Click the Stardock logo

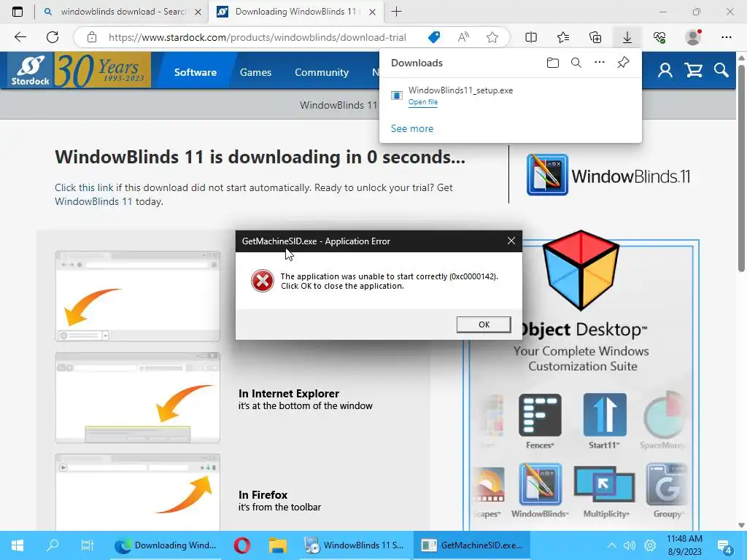click(x=31, y=71)
